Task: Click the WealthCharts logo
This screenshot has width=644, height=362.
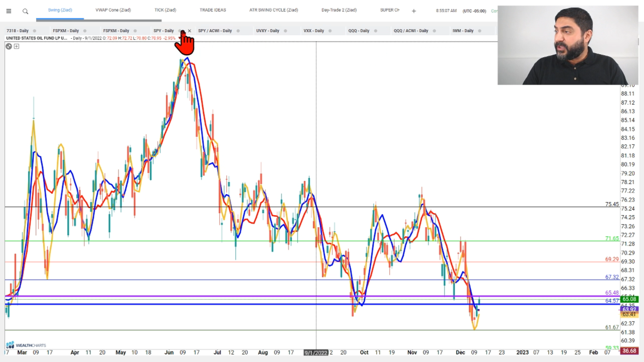Action: coord(26,345)
